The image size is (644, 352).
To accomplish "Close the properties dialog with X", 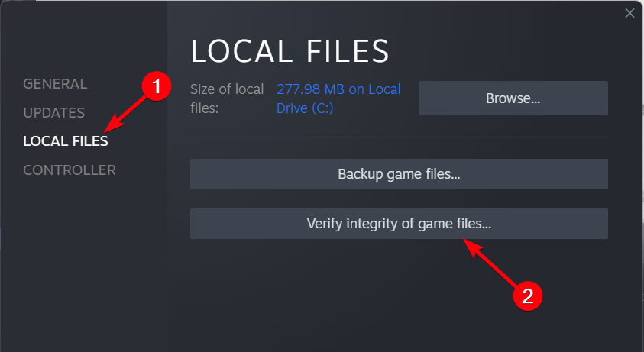I will coord(629,13).
